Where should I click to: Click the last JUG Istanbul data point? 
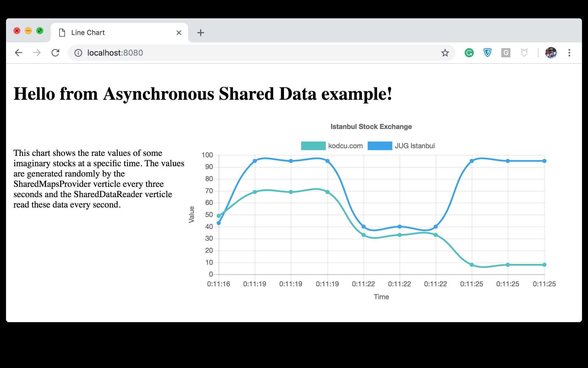(544, 161)
